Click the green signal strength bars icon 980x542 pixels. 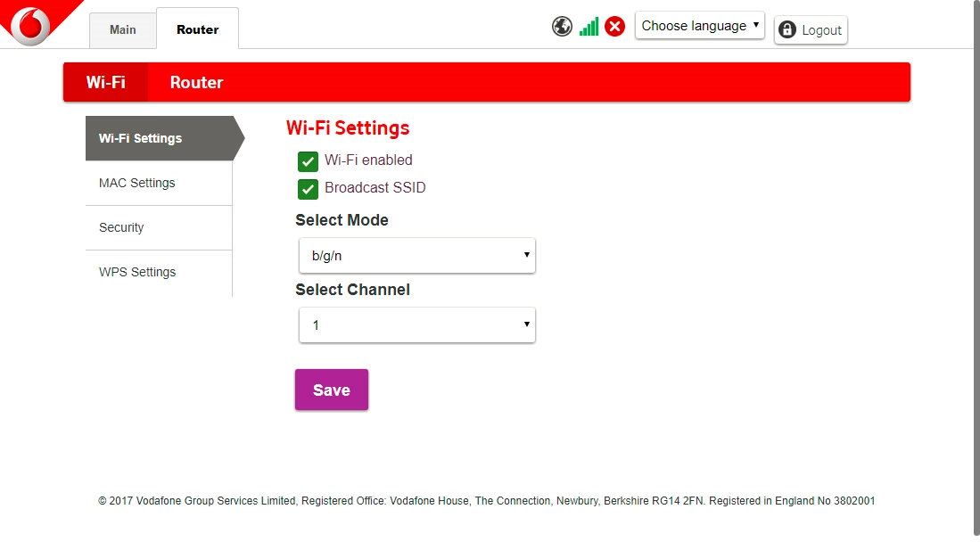[x=589, y=27]
